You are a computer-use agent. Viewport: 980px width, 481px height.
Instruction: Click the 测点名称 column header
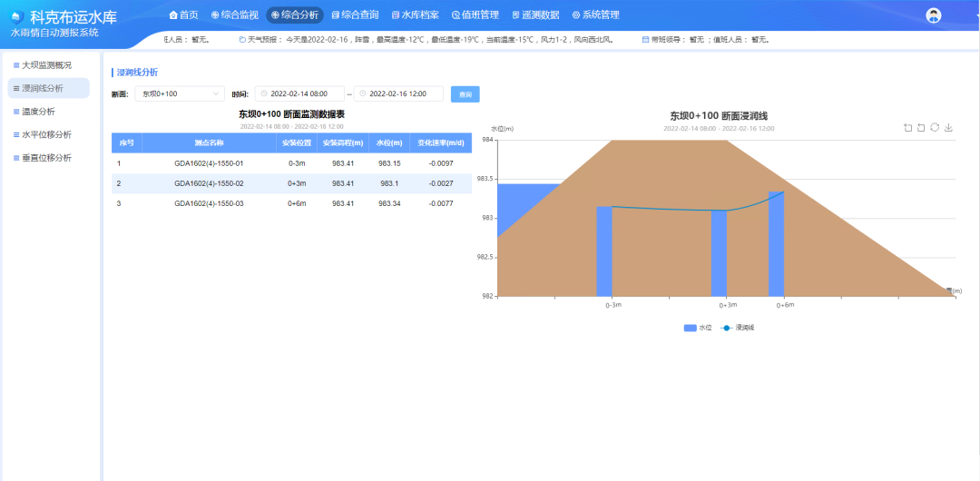click(x=209, y=142)
